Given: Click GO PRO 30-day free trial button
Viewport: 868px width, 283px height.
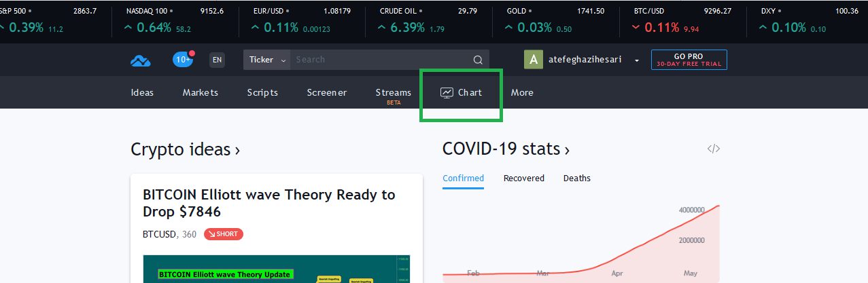Looking at the screenshot, I should click(x=689, y=60).
